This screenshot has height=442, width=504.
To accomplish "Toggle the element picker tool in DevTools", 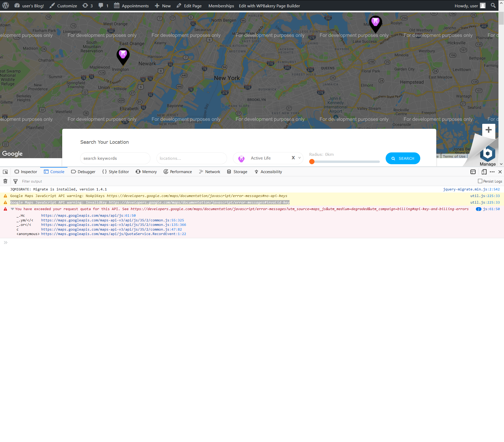I will click(x=5, y=172).
